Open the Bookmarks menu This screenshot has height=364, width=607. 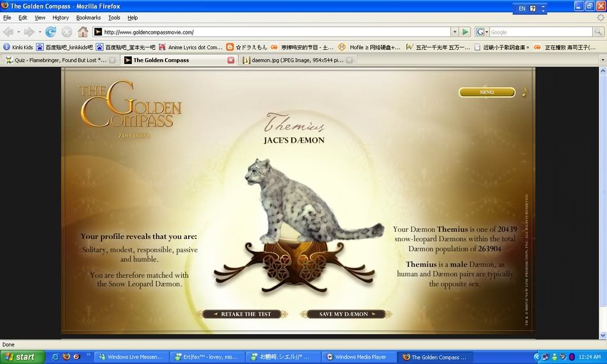(88, 18)
